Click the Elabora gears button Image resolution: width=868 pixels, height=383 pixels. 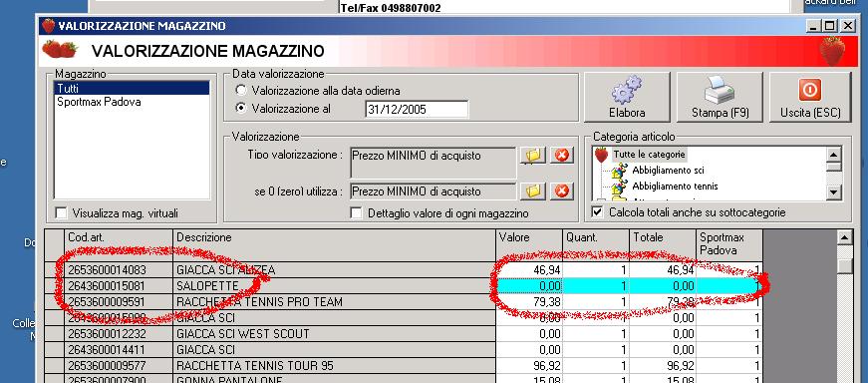pos(627,97)
